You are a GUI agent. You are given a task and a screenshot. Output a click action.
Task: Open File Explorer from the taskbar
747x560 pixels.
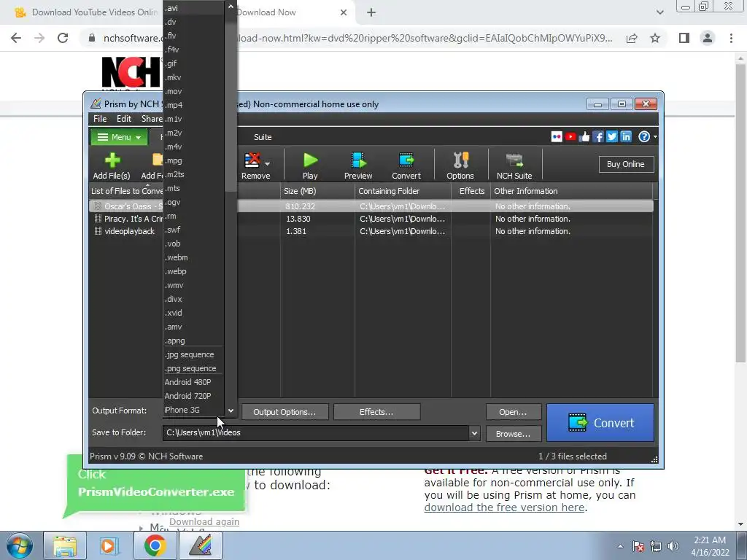pos(65,545)
